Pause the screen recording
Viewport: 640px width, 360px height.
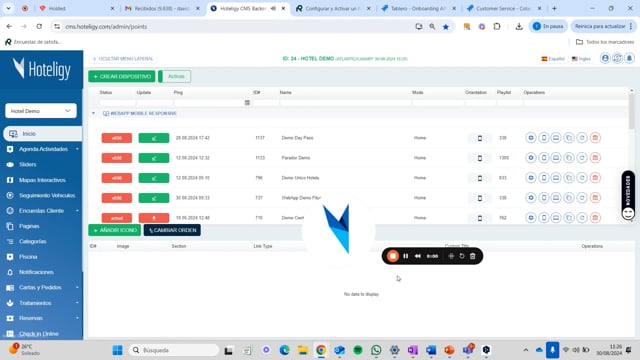(406, 256)
